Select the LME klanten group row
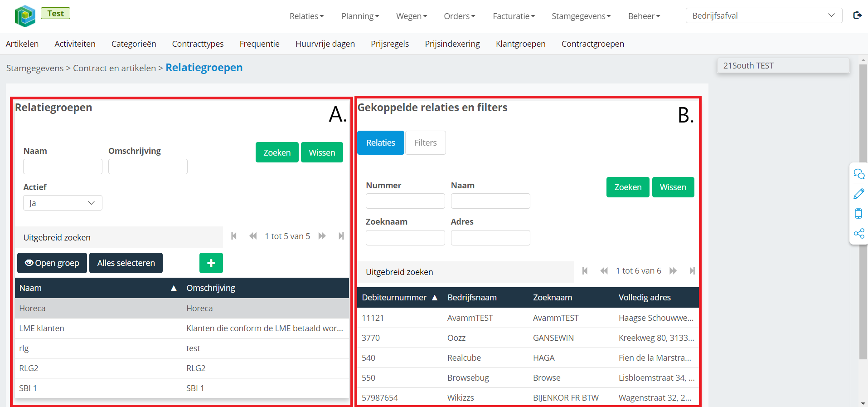Screen dimensions: 868x407 (x=182, y=328)
